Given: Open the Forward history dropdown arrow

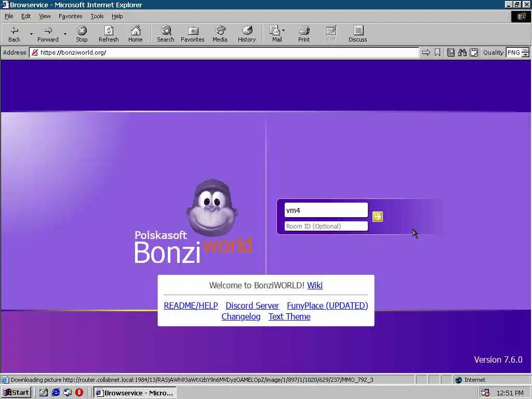Looking at the screenshot, I should pos(65,34).
